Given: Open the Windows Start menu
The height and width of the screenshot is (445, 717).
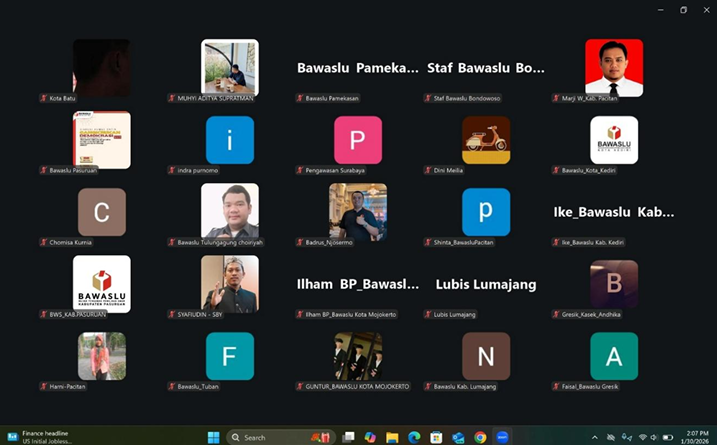Looking at the screenshot, I should coord(214,437).
